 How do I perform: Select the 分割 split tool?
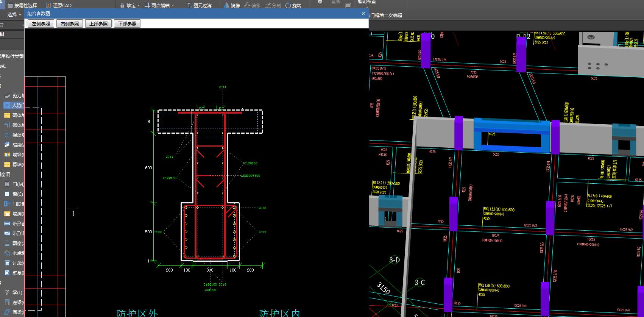point(273,5)
